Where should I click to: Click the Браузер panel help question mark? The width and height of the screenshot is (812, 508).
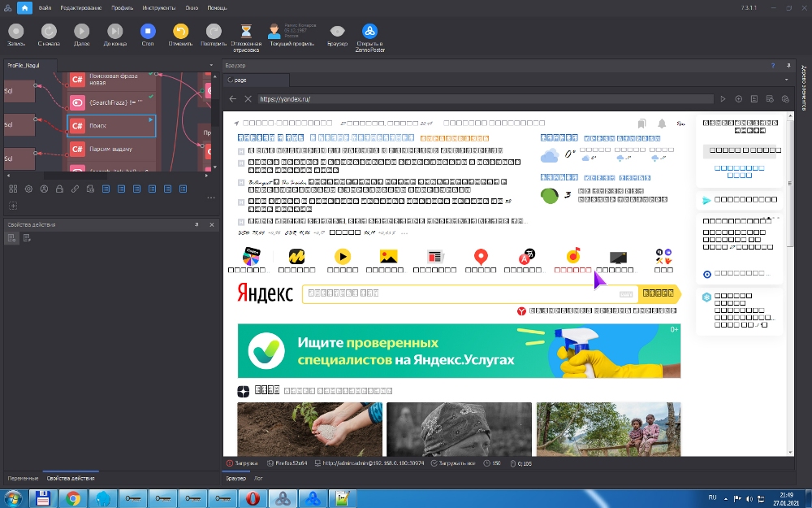(x=773, y=65)
